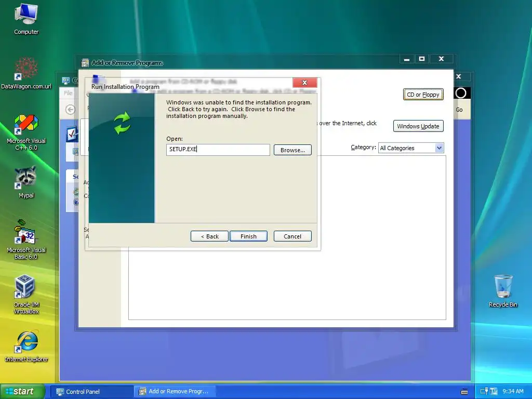Click the Open field containing SETUP.EXE
Screen dimensions: 532x399
click(218, 150)
